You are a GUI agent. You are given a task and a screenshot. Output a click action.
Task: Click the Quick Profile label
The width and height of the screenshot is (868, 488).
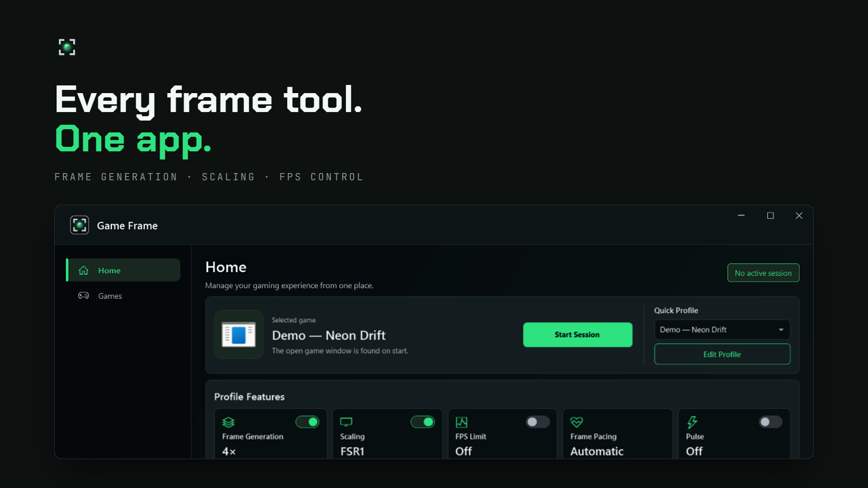(x=676, y=310)
